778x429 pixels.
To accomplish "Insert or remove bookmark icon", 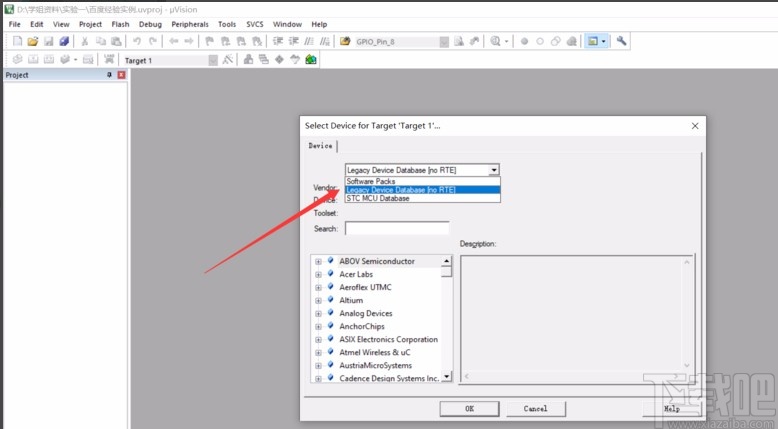I will pyautogui.click(x=209, y=41).
